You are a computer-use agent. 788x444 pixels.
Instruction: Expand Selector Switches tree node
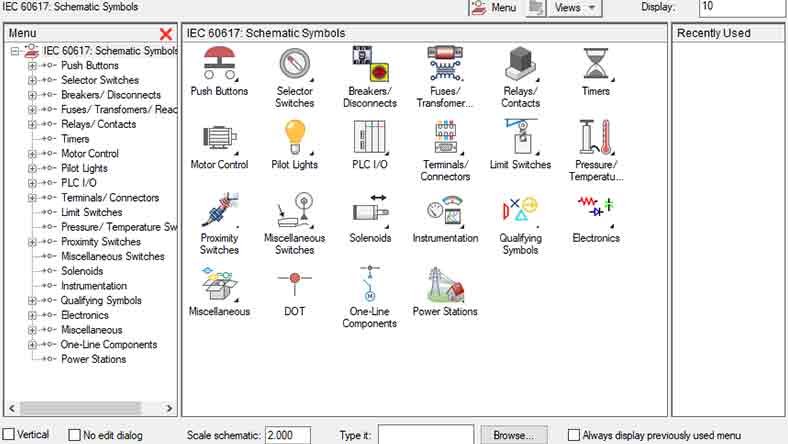click(32, 80)
